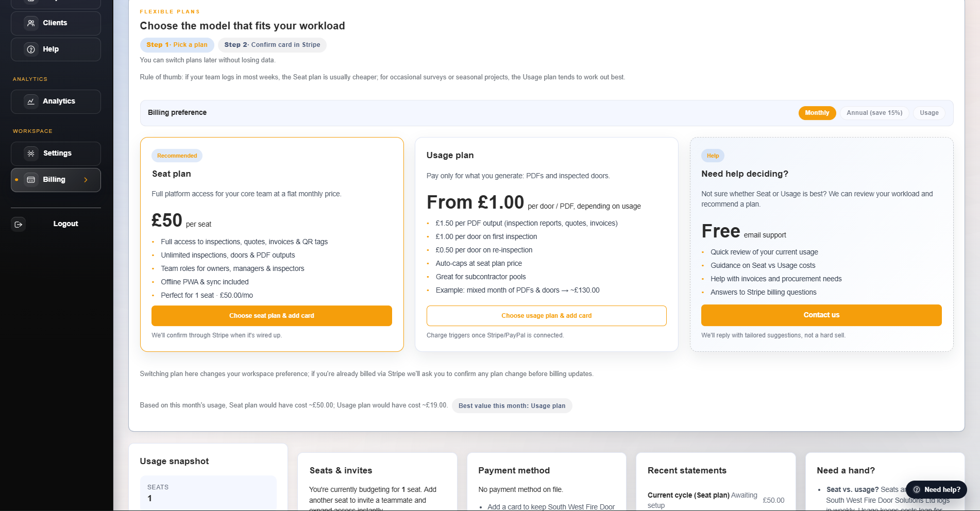Viewport: 980px width, 511px height.
Task: Click the Need help? floating widget icon
Action: point(917,490)
